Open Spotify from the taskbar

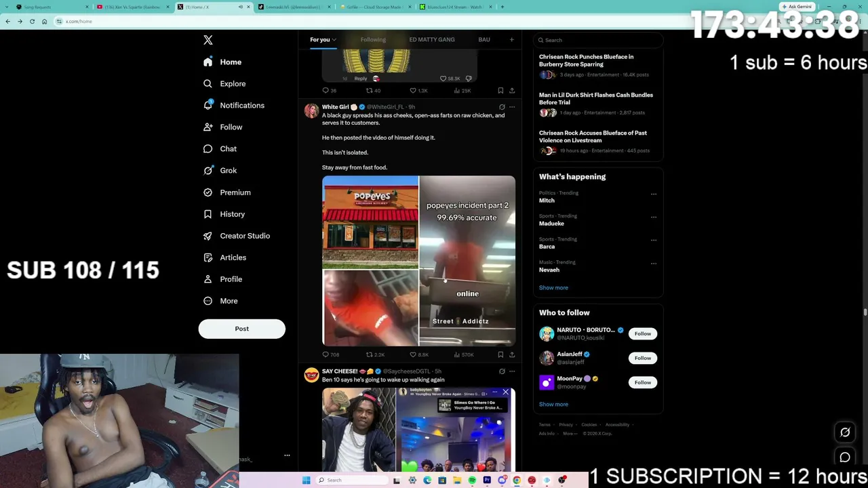tap(472, 480)
